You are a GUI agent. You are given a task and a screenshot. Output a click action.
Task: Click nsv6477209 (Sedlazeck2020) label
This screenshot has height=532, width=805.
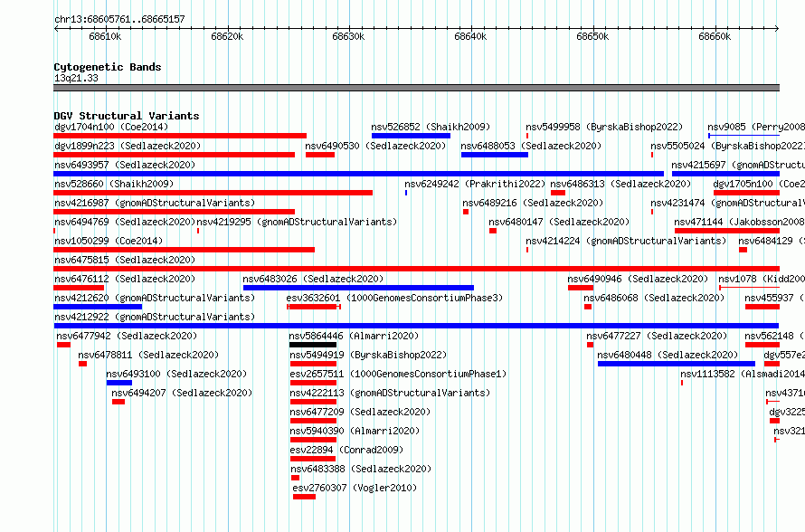coord(360,412)
